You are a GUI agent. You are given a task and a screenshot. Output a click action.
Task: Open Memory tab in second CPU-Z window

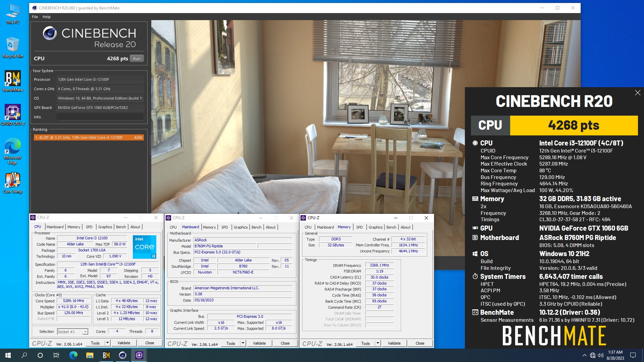[209, 227]
